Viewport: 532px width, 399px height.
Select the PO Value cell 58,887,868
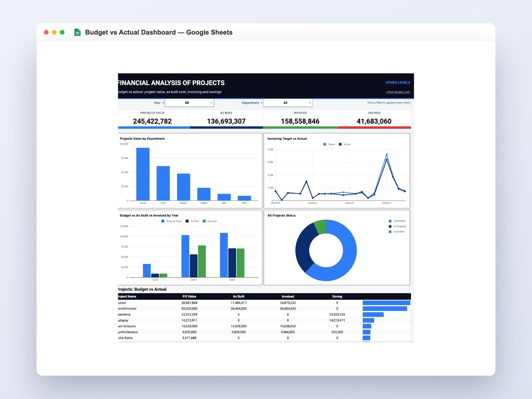[189, 303]
